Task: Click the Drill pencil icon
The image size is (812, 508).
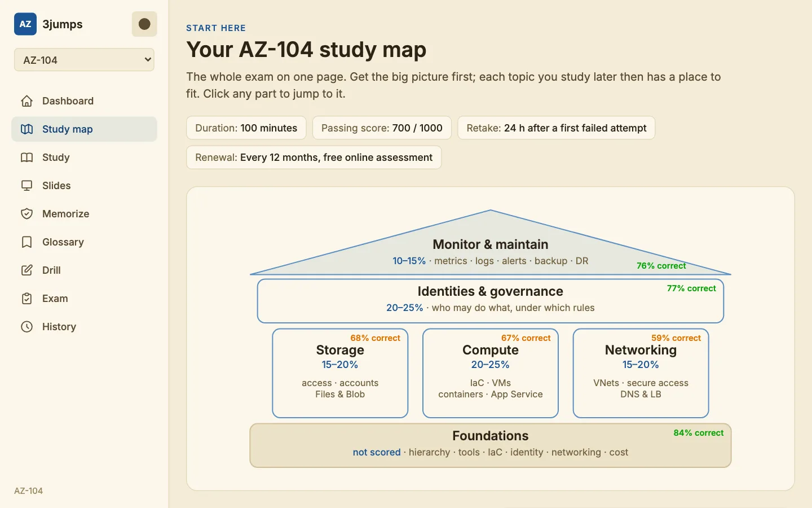Action: 27,270
